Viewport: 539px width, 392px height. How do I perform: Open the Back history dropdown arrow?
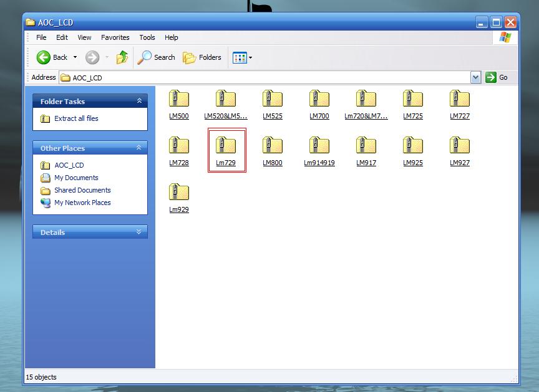(x=75, y=57)
